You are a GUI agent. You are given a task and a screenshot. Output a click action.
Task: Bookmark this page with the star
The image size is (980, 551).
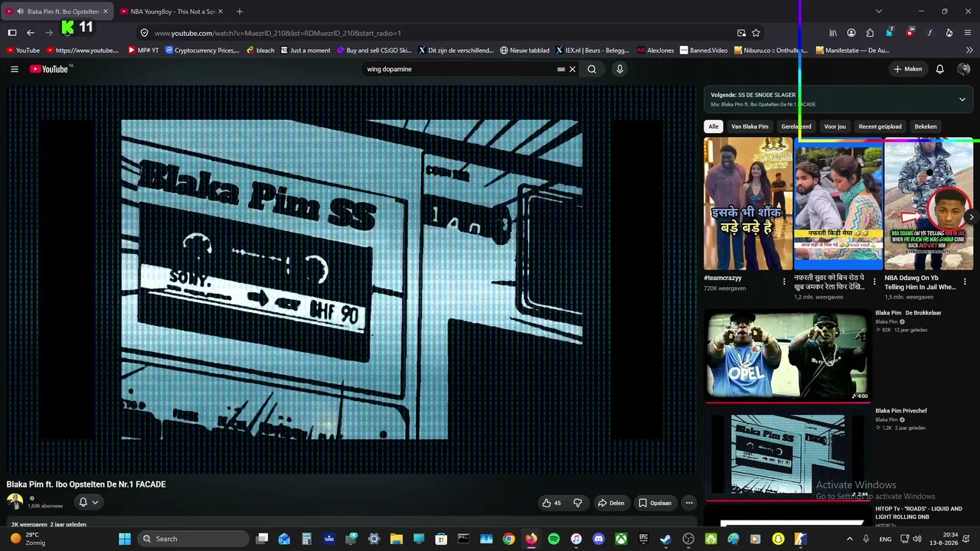pyautogui.click(x=756, y=33)
